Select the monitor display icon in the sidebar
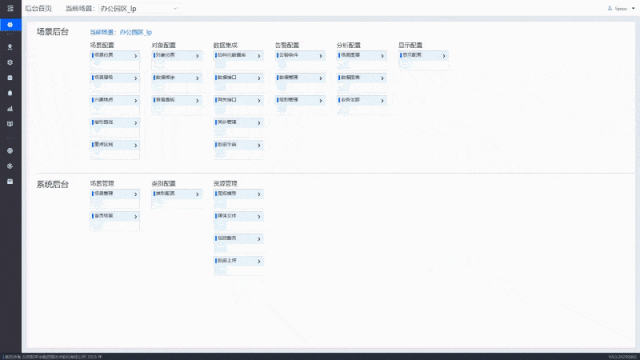 click(x=10, y=124)
